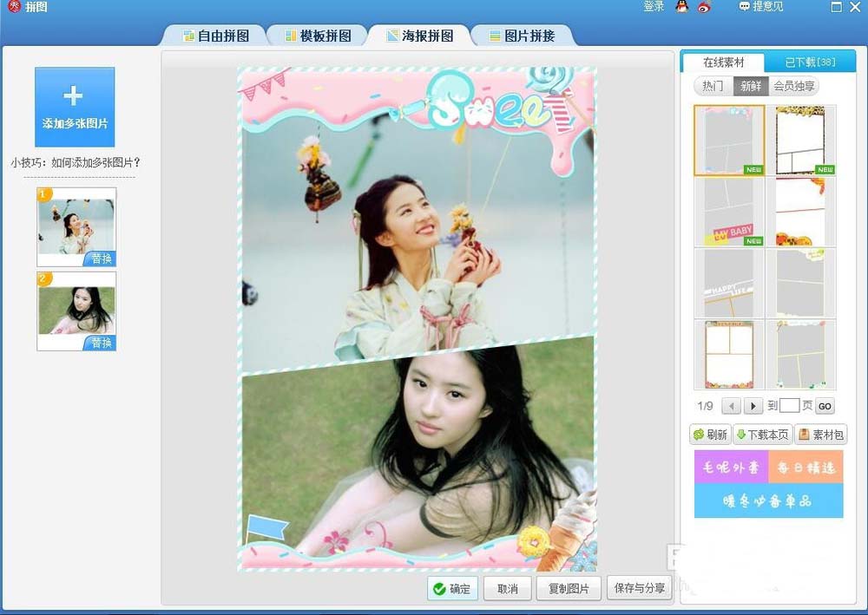Select the gray template in the third row's right column
Image resolution: width=868 pixels, height=615 pixels.
(800, 283)
